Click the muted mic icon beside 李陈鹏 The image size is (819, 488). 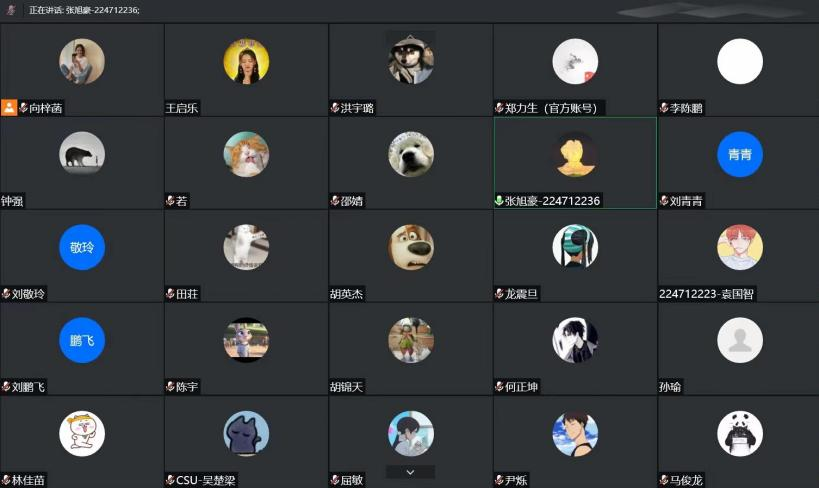click(x=664, y=108)
